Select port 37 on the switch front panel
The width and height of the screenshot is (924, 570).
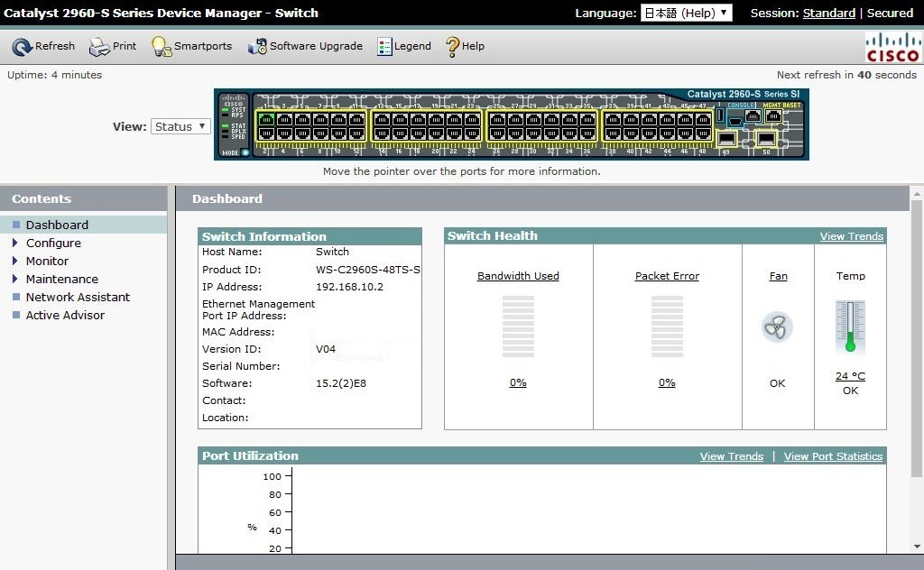[x=613, y=120]
